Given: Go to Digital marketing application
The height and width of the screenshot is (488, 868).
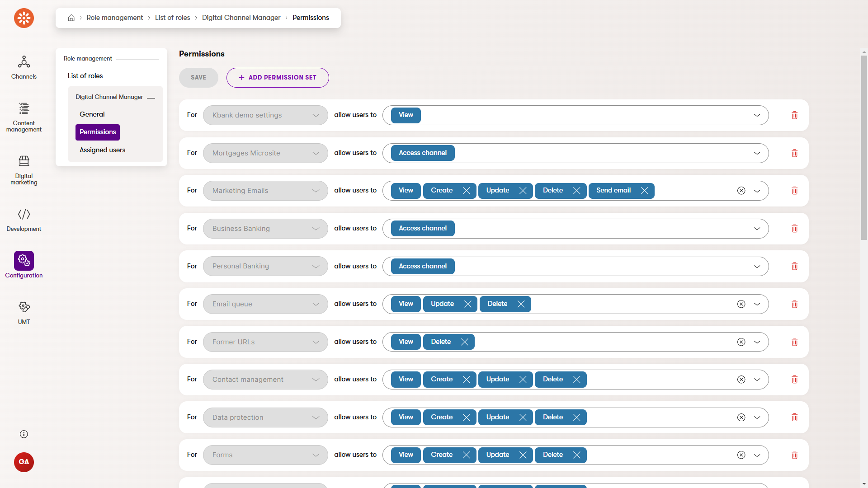Looking at the screenshot, I should tap(24, 169).
